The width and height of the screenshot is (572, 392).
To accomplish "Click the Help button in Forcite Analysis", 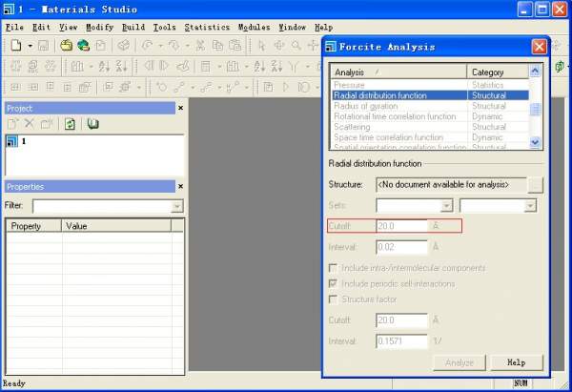I will tap(517, 362).
